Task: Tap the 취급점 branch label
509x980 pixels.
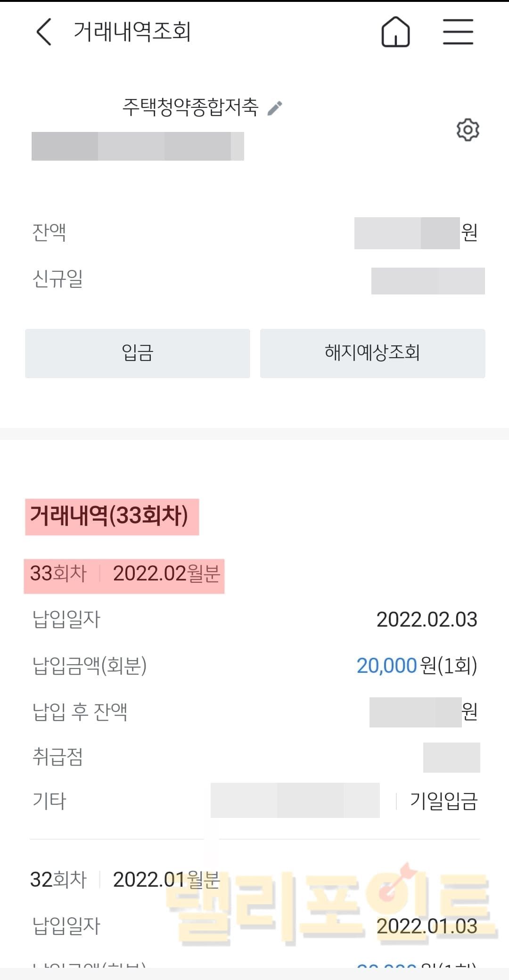Action: (57, 757)
